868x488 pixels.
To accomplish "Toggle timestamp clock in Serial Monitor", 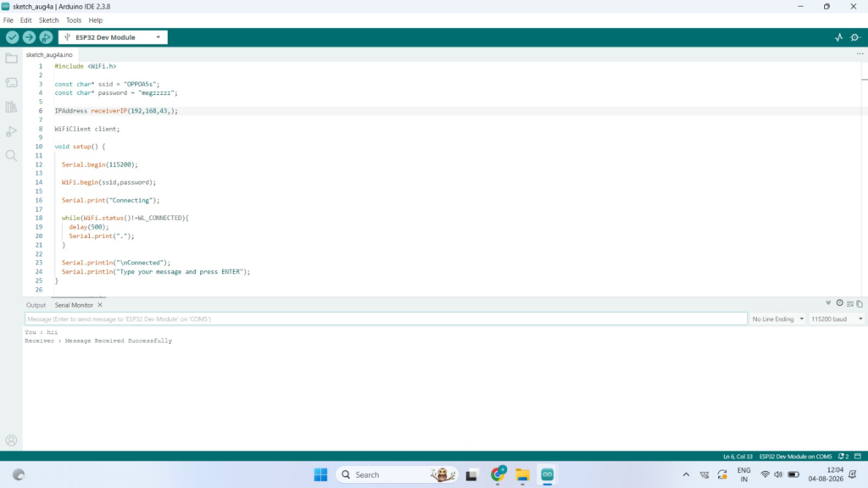I will [x=839, y=303].
